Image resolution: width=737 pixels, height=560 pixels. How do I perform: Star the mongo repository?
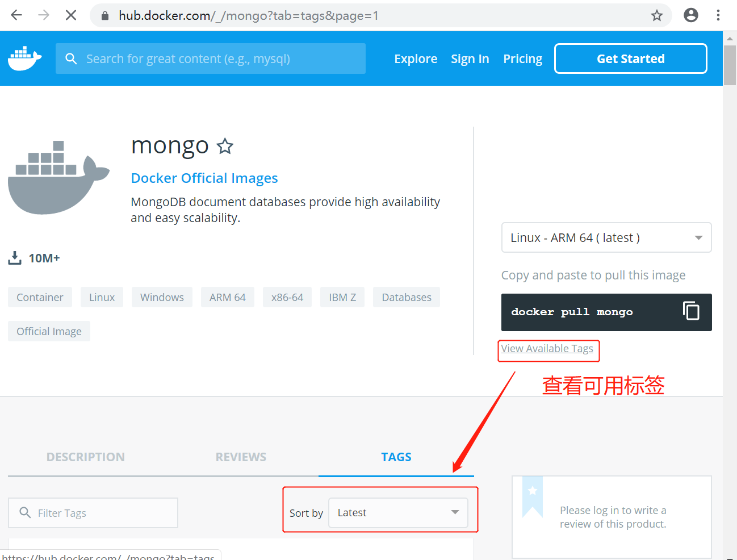point(225,147)
